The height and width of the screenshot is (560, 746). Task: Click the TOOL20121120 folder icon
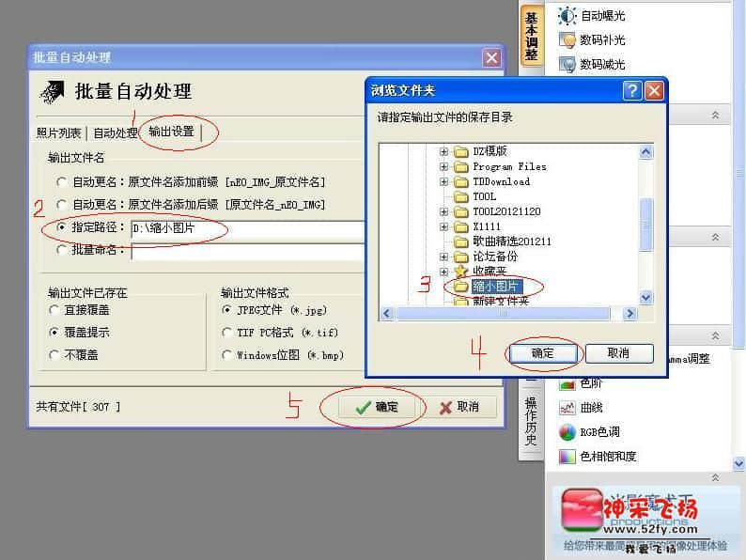click(460, 211)
